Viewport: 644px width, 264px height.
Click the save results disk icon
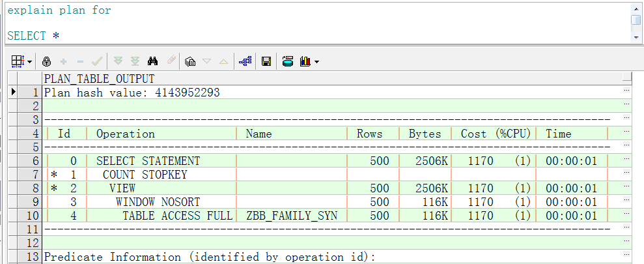click(266, 61)
